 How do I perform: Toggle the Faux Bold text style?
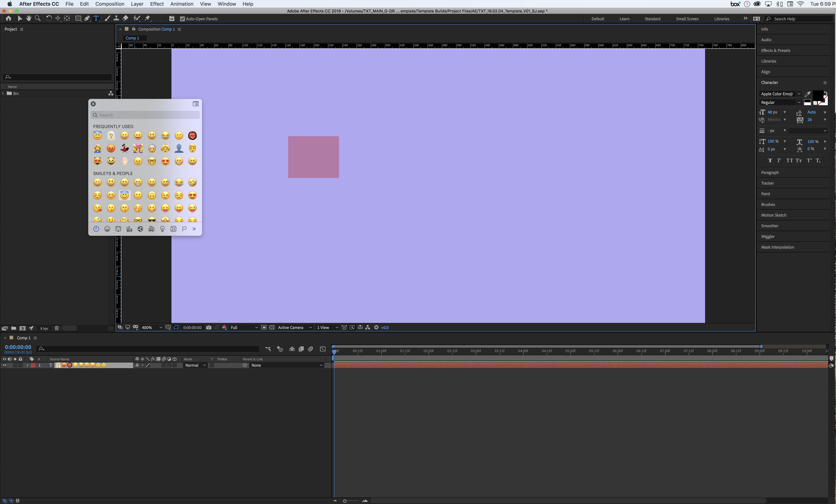pos(770,160)
